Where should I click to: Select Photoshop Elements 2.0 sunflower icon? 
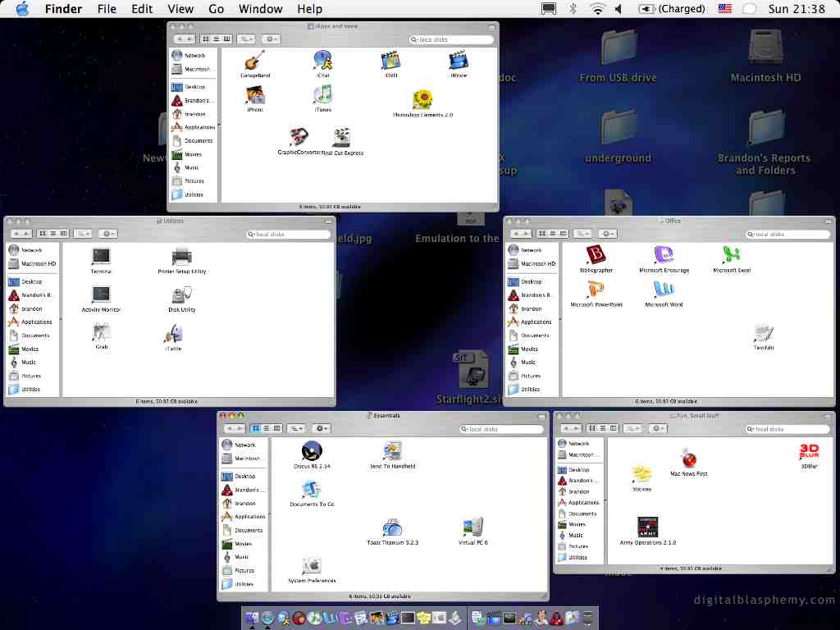[x=422, y=100]
